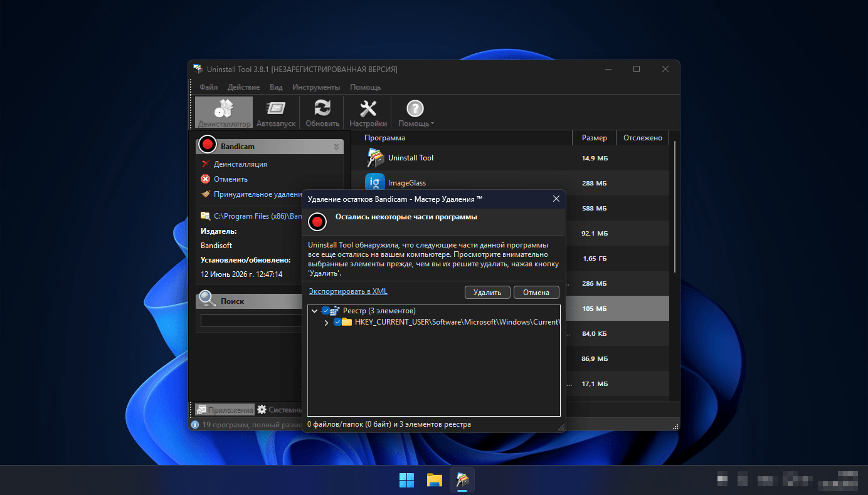Collapse the Реестр tree node
This screenshot has width=868, height=495.
[x=315, y=311]
